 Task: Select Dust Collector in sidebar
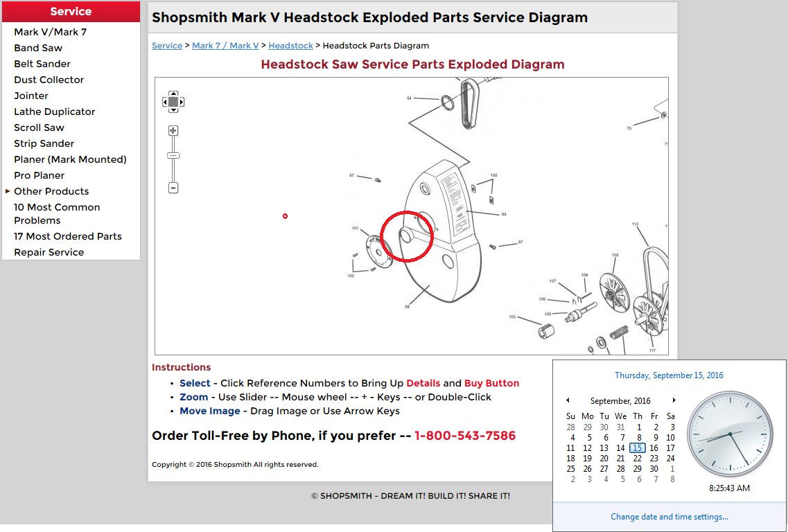(x=49, y=80)
